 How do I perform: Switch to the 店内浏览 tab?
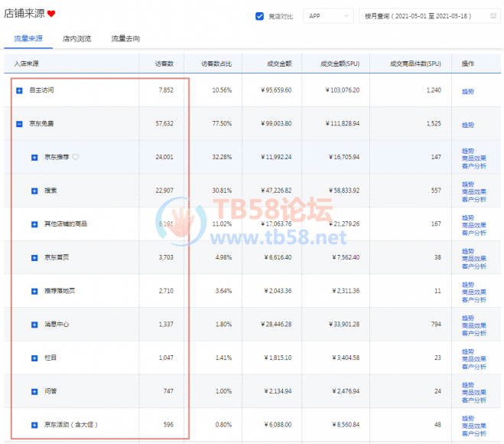pos(76,38)
